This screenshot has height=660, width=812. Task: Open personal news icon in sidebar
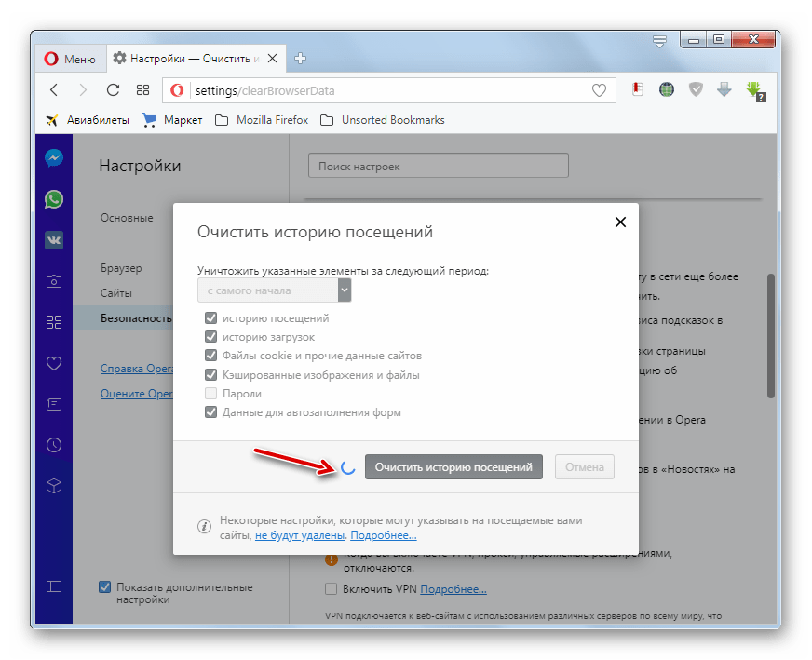(54, 404)
